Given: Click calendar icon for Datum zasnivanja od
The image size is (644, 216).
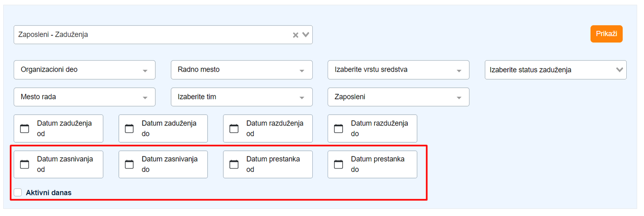Looking at the screenshot, I should 25,164.
